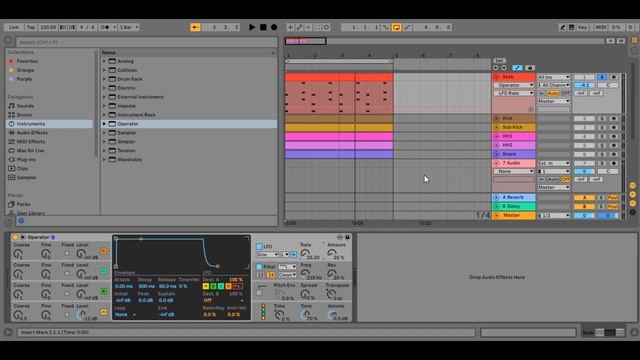640x360 pixels.
Task: Open LFO waveform Sine dropdown
Action: [x=267, y=255]
